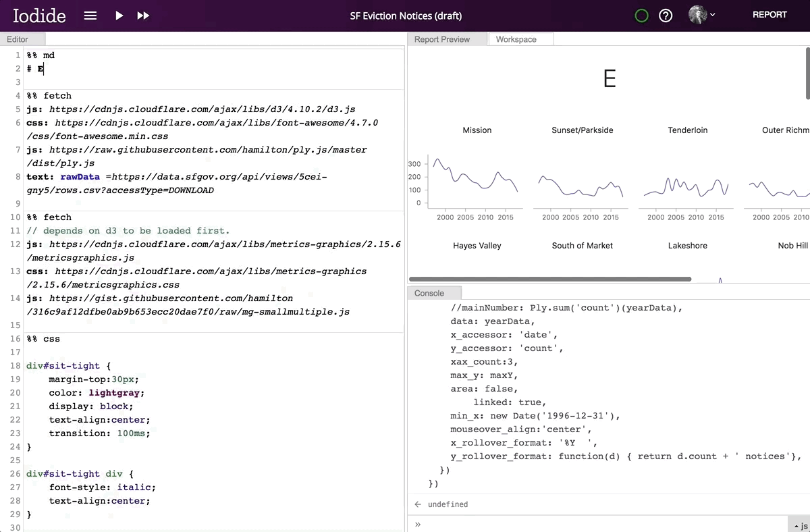Click 'x_accessor: 'date'' in console
The width and height of the screenshot is (810, 532).
(x=504, y=335)
